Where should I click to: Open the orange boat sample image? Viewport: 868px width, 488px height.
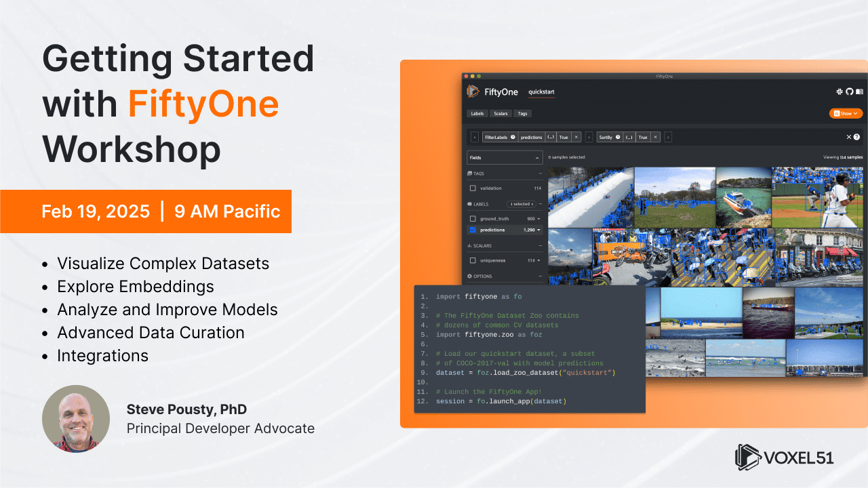(744, 197)
